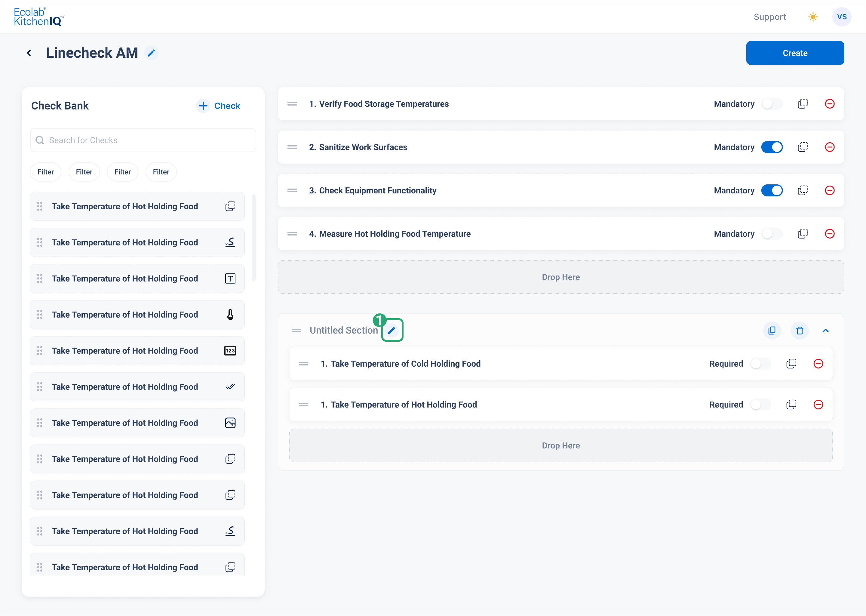Duplicate the Hot Holding Food check in Untitled Section
The height and width of the screenshot is (616, 866).
(x=791, y=405)
